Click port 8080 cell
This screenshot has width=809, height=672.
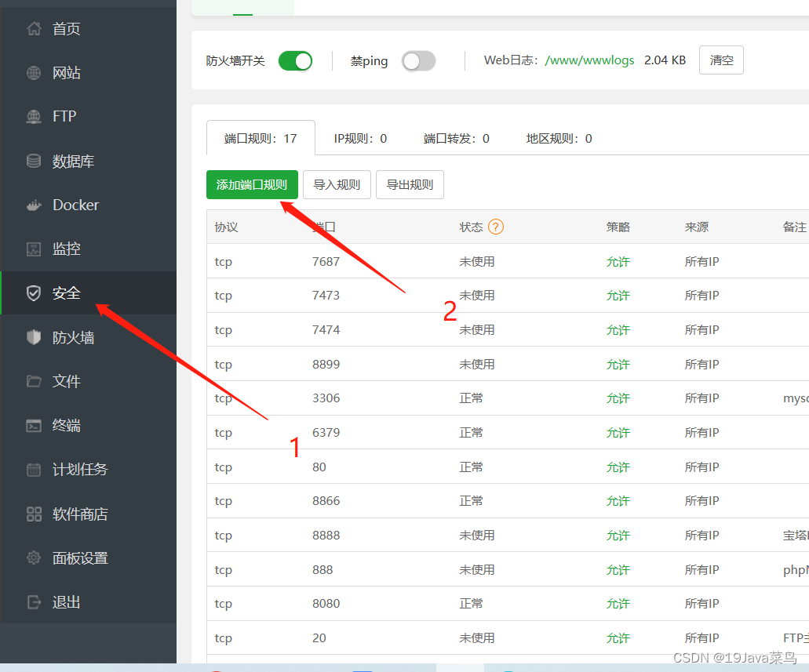[x=326, y=604]
